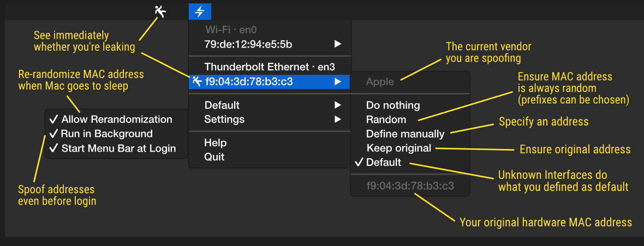The image size is (644, 246).
Task: Click the original hardware MAC address at the submenu bottom
Action: (x=410, y=186)
